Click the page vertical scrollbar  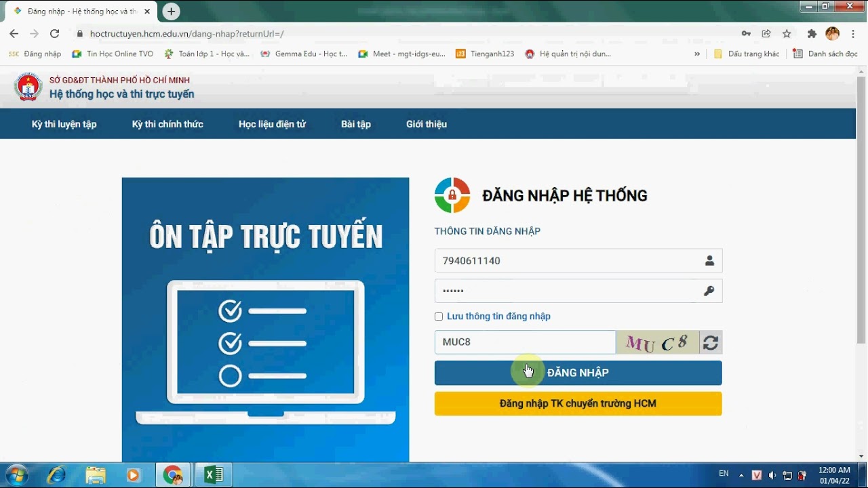pyautogui.click(x=862, y=210)
